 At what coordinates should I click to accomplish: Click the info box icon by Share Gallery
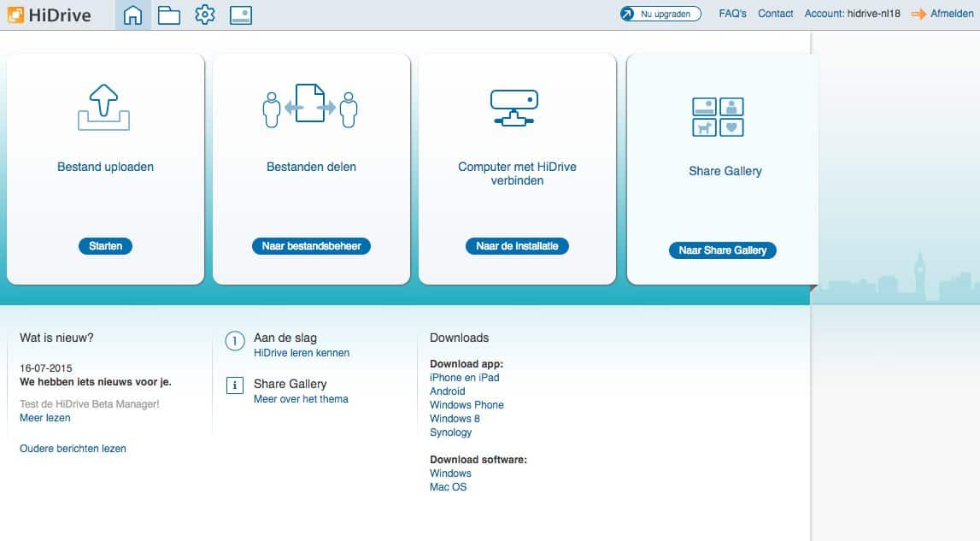coord(235,385)
